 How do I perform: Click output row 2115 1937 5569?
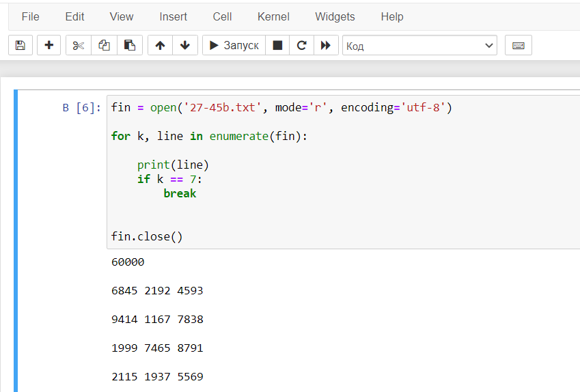coord(157,377)
